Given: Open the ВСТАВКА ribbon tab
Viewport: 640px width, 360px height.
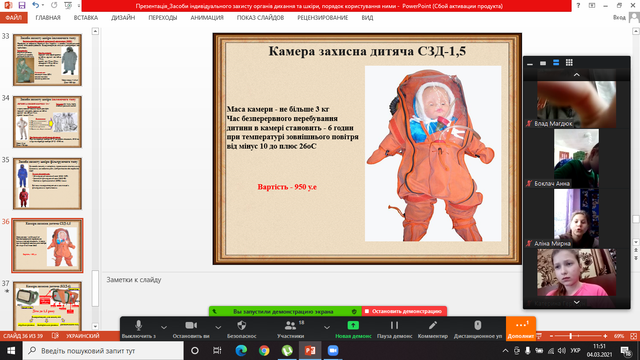Looking at the screenshot, I should pos(86,18).
